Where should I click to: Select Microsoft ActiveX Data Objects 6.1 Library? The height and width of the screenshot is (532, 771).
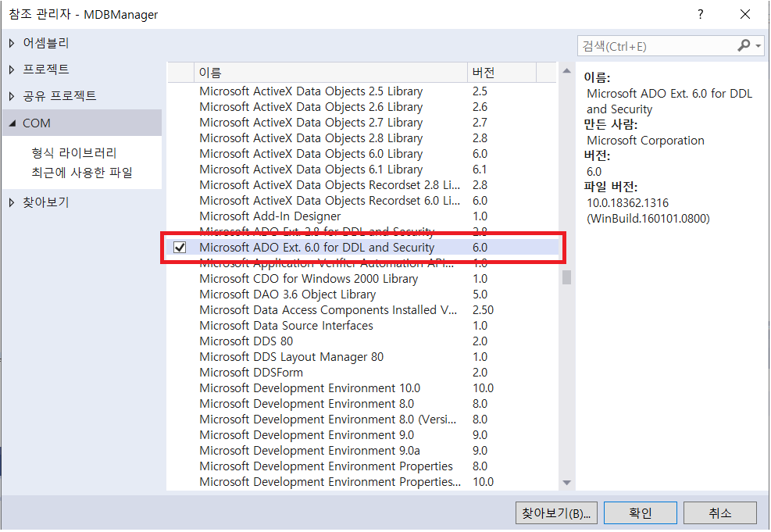(362, 170)
